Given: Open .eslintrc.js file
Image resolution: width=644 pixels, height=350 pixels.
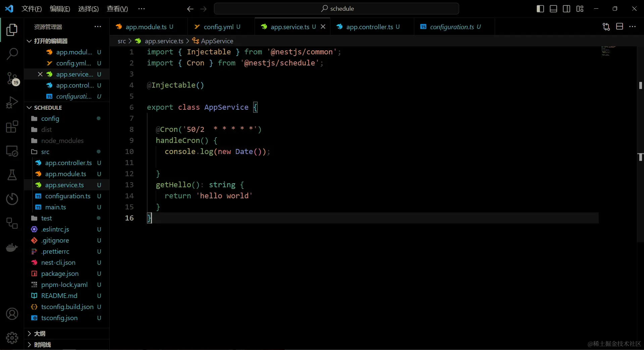Looking at the screenshot, I should 67,229.
